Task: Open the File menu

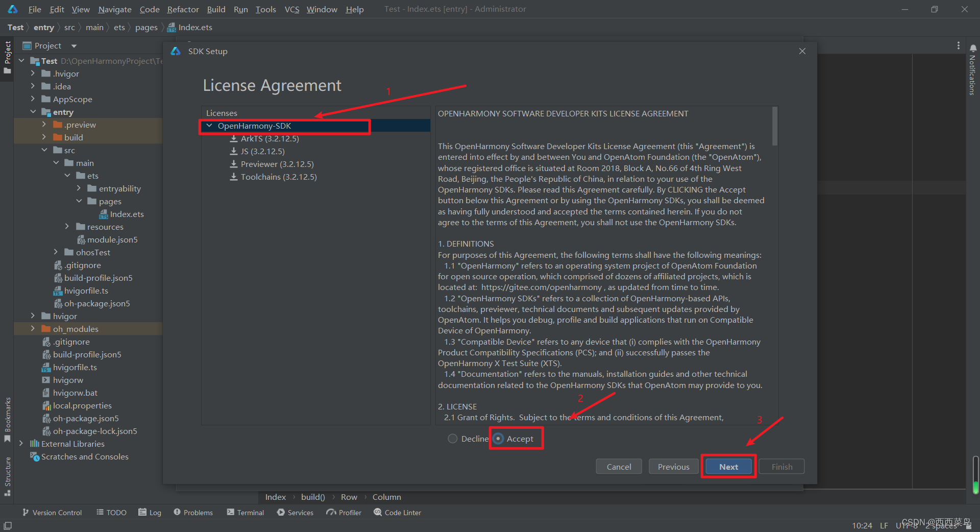Action: [x=35, y=9]
